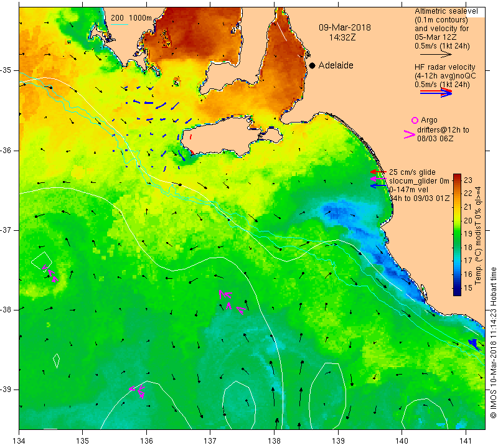Click longitude axis label '138'
This screenshot has height=448, width=498.
tap(275, 441)
